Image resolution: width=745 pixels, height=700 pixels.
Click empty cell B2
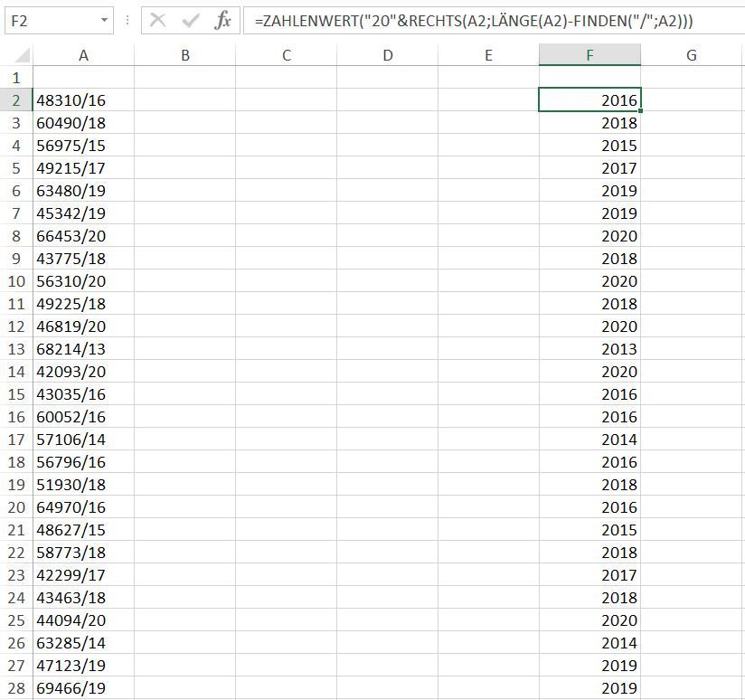184,100
